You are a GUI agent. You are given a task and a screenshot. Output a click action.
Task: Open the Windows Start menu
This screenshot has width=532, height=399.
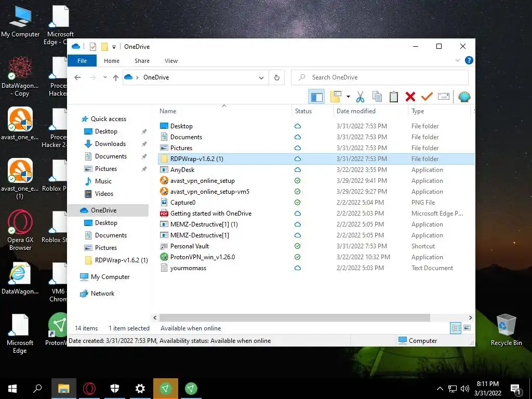coord(12,389)
